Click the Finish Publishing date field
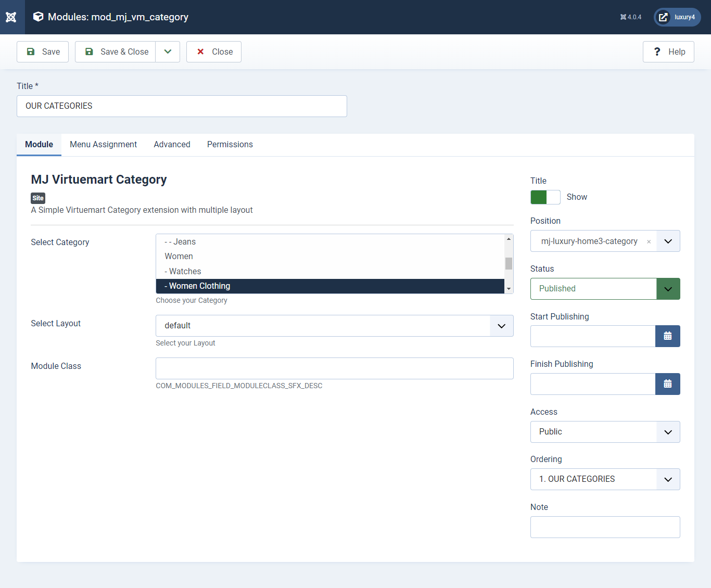Image resolution: width=711 pixels, height=588 pixels. click(x=593, y=384)
